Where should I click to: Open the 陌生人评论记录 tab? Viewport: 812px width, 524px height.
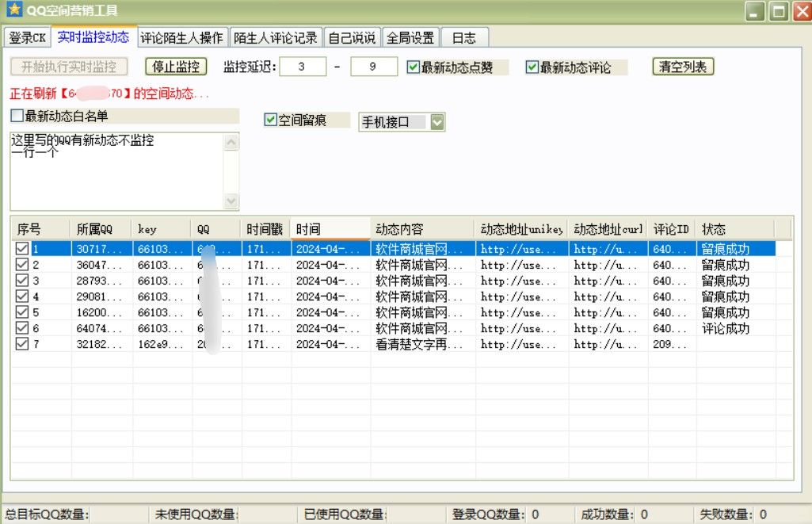(x=276, y=38)
